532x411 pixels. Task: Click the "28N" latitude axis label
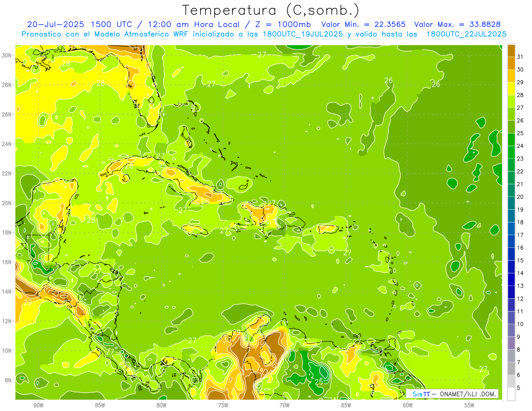pos(7,85)
